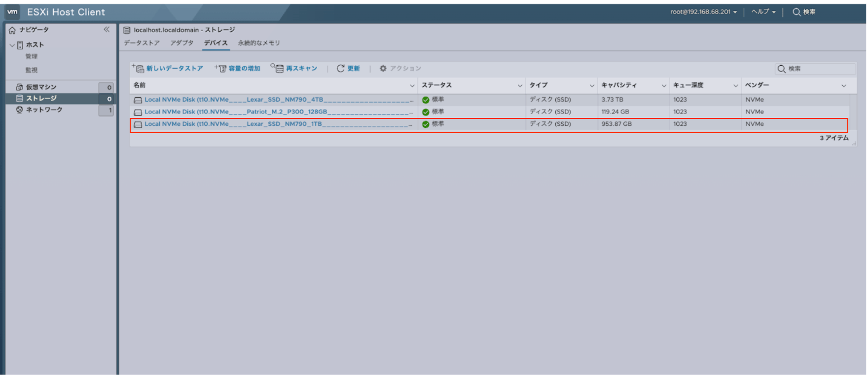868x376 pixels.
Task: Click the network icon in navigator
Action: pos(20,110)
